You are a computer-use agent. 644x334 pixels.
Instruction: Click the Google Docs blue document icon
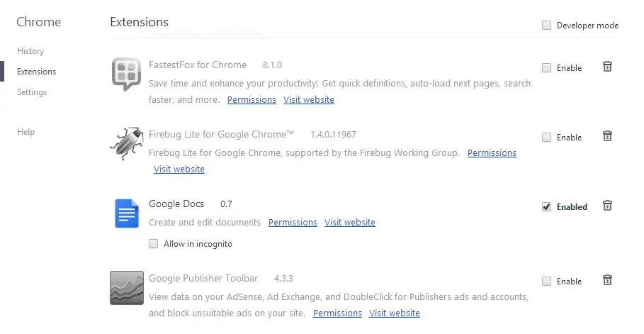coord(127,213)
